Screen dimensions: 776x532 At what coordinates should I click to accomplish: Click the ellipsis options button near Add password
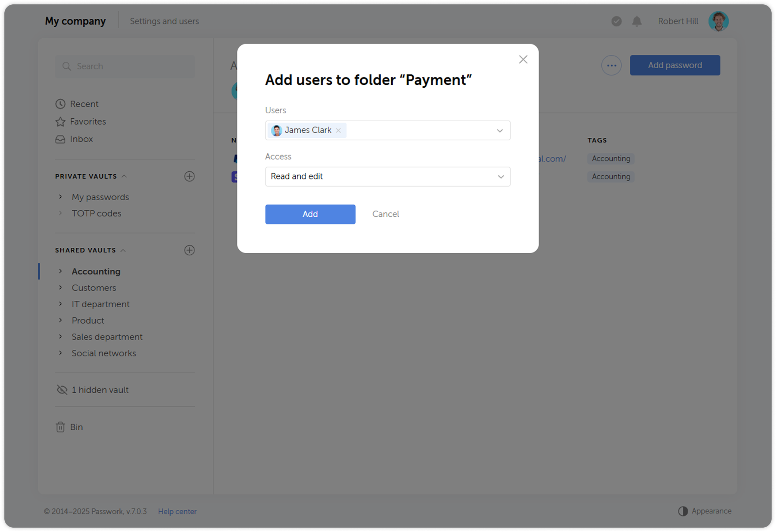coord(611,65)
